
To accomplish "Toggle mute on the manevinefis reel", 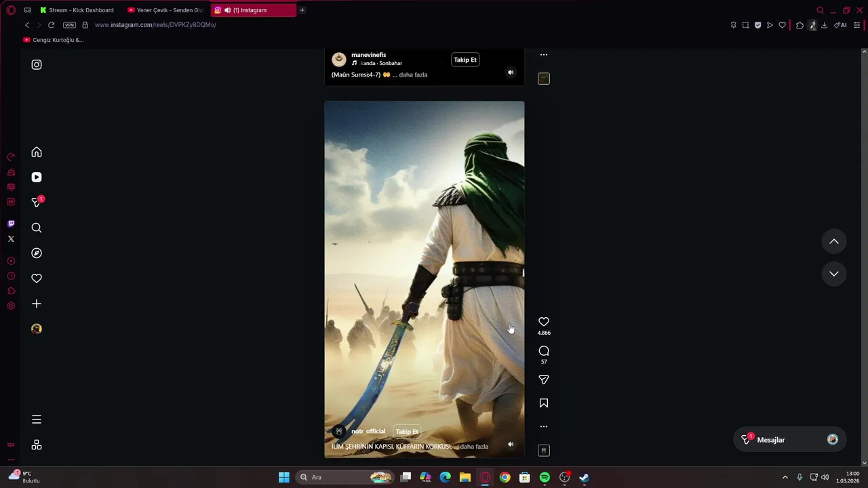I will coord(511,73).
